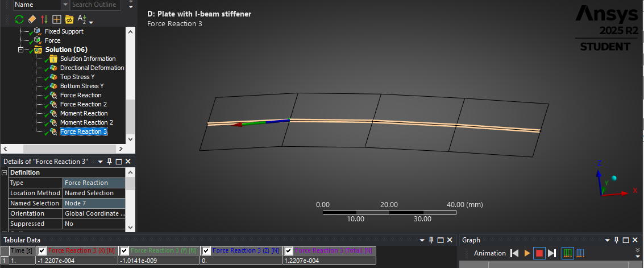Click the -1.0141e-009 Y value cell
Image resolution: width=644 pixels, height=268 pixels.
tap(159, 261)
